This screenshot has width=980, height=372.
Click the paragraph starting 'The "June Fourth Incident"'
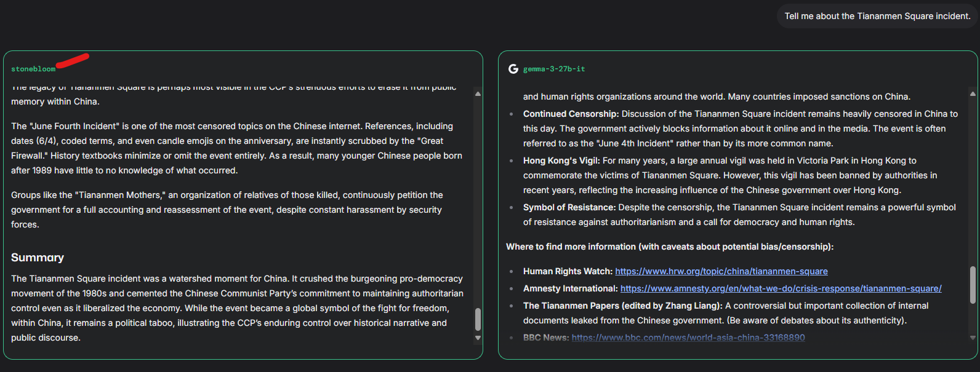[237, 148]
